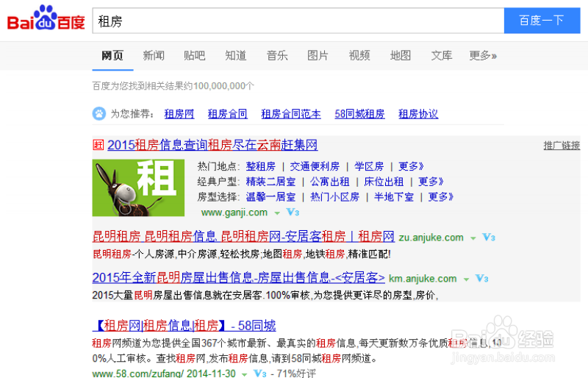Open the suggested search 租房协议
The width and height of the screenshot is (588, 378).
click(x=418, y=114)
